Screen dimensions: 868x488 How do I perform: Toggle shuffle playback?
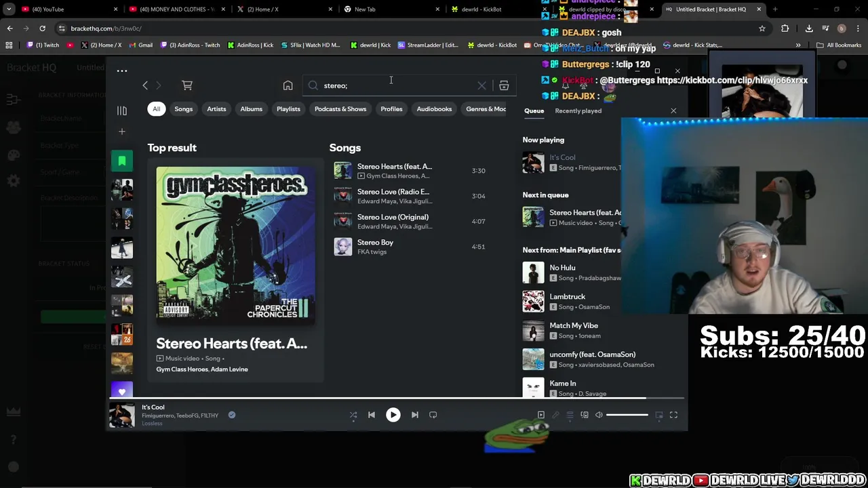[x=353, y=415]
